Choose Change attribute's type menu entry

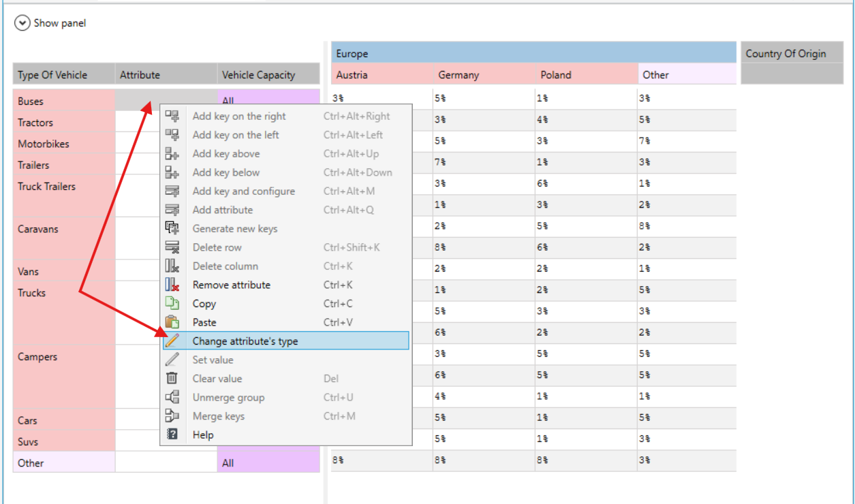click(286, 341)
